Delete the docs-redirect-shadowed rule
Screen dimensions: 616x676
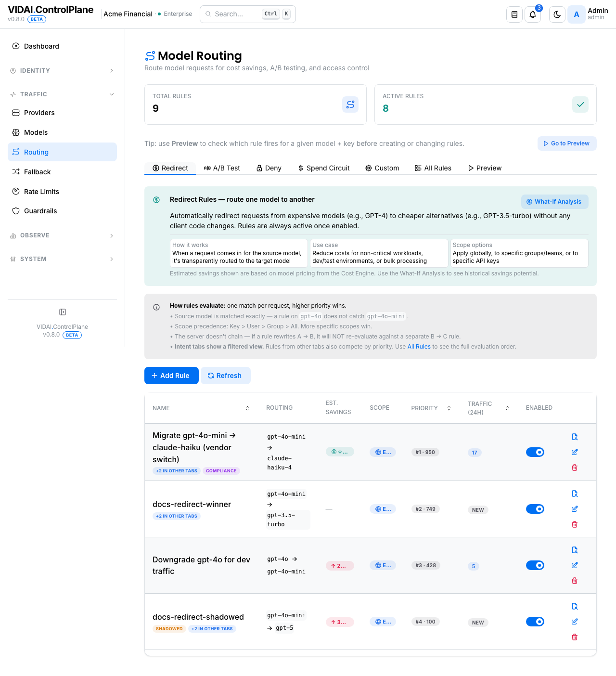click(575, 637)
